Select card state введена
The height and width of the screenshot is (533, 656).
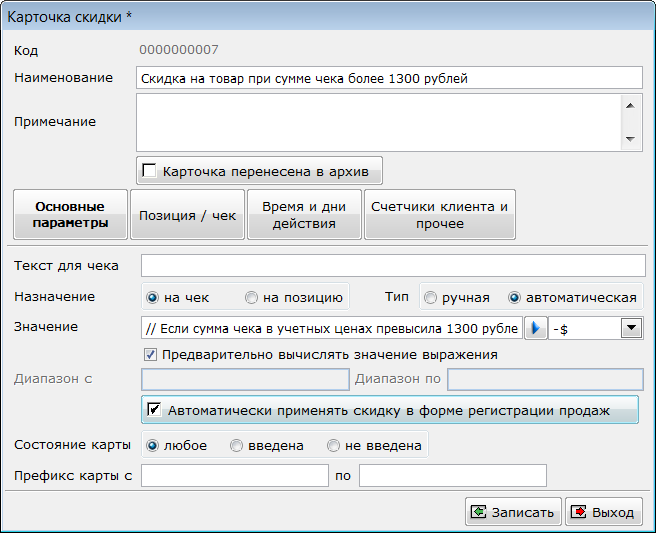click(x=236, y=446)
